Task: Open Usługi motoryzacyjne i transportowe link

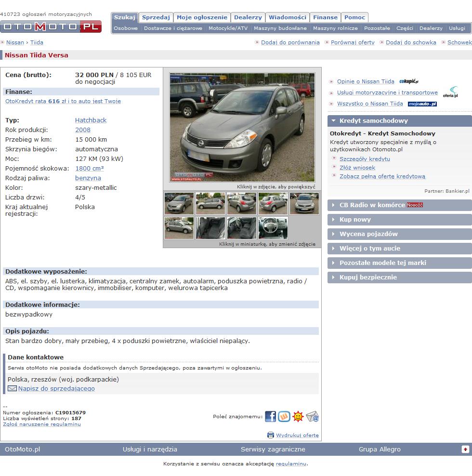Action: click(x=387, y=93)
